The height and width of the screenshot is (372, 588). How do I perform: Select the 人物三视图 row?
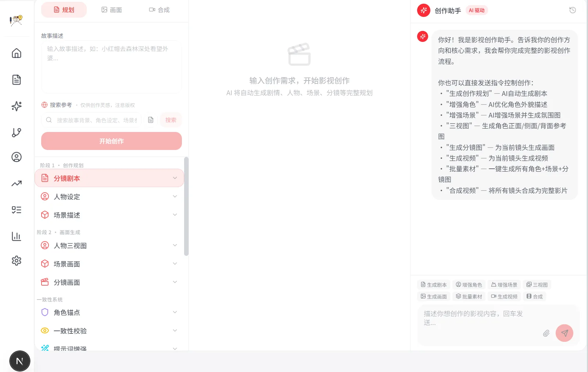tap(109, 246)
